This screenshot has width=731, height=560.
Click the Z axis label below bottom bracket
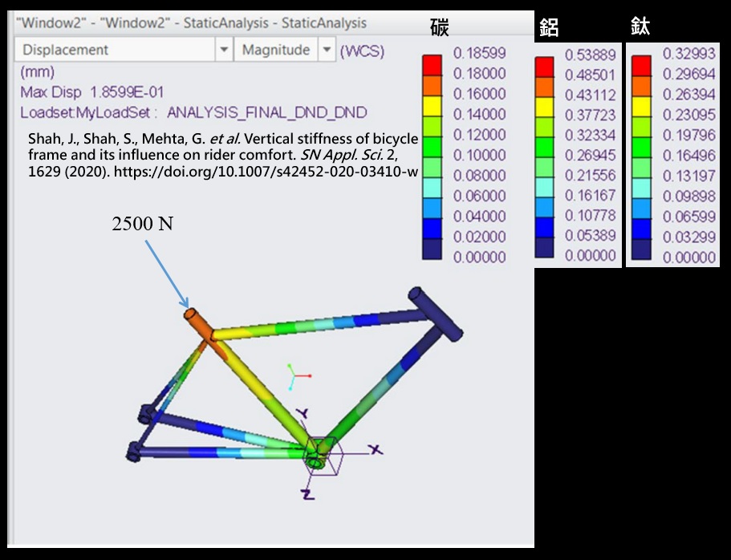tap(307, 494)
